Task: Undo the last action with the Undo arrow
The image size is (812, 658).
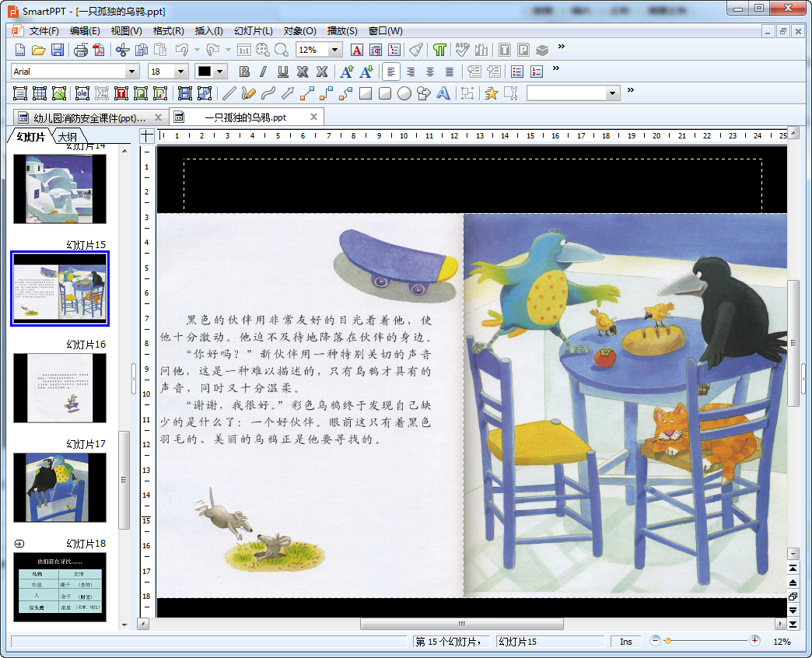Action: 182,50
